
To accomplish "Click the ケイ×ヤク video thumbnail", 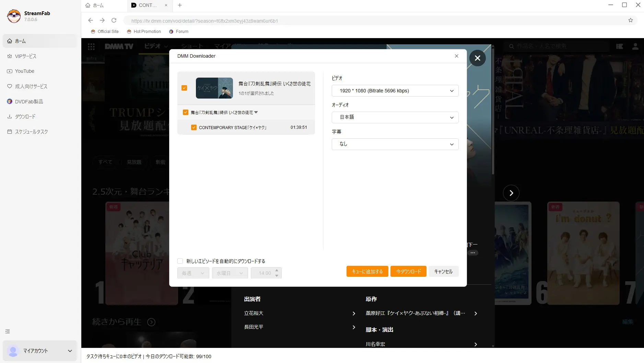I will click(214, 88).
